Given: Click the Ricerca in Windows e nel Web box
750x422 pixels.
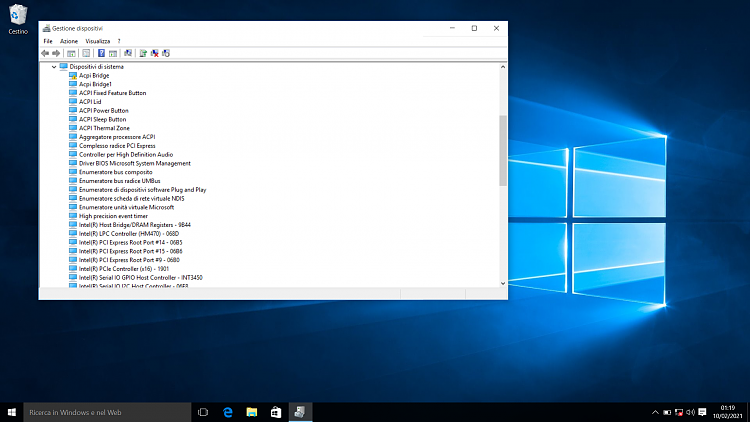Looking at the screenshot, I should (x=107, y=412).
